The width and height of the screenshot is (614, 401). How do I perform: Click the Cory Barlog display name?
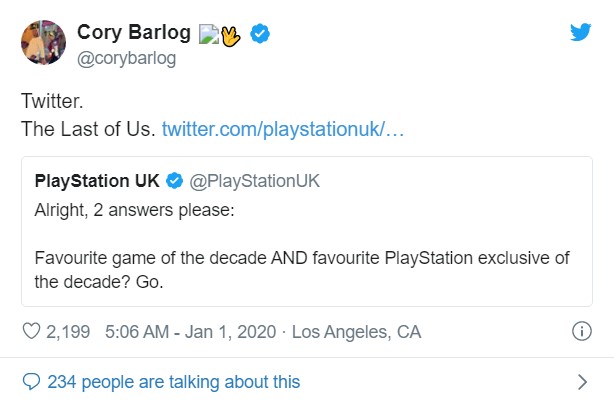point(133,34)
